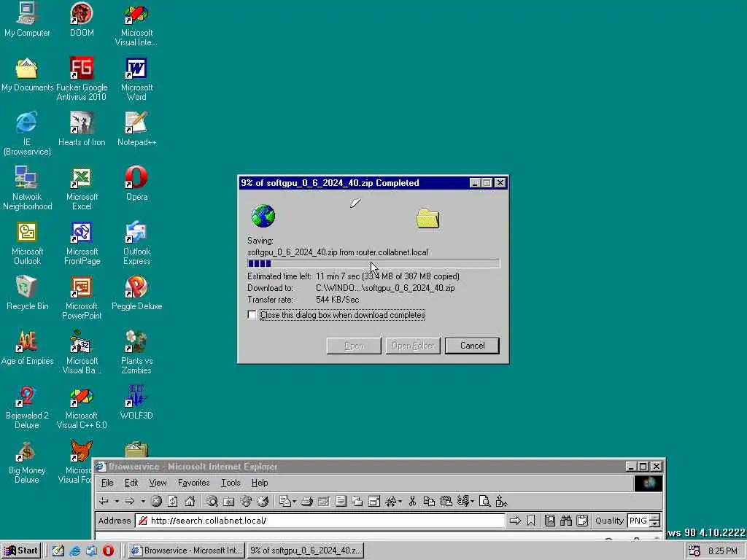747x560 pixels.
Task: Click the binoculars find icon near address bar
Action: pyautogui.click(x=566, y=521)
